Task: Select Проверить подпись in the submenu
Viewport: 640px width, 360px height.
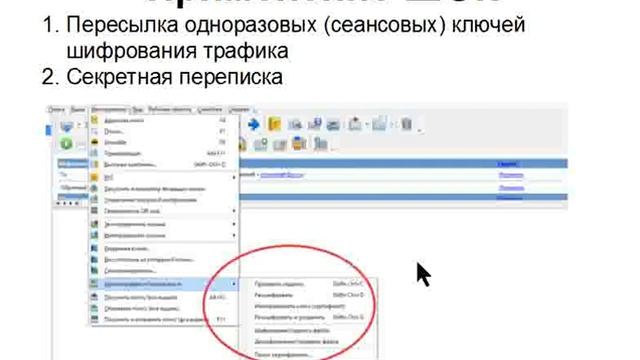Action: coord(279,284)
